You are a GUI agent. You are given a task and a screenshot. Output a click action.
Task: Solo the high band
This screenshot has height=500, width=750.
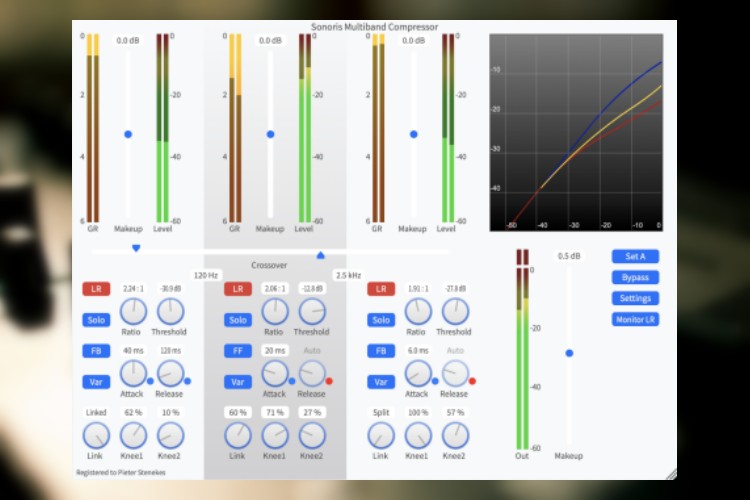(381, 320)
